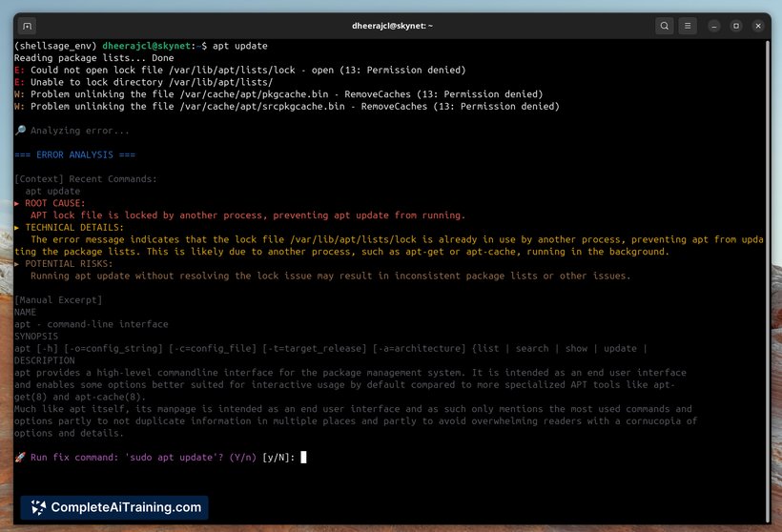This screenshot has height=532, width=782.
Task: Click 'apt - command-line interface' line
Action: [x=92, y=324]
